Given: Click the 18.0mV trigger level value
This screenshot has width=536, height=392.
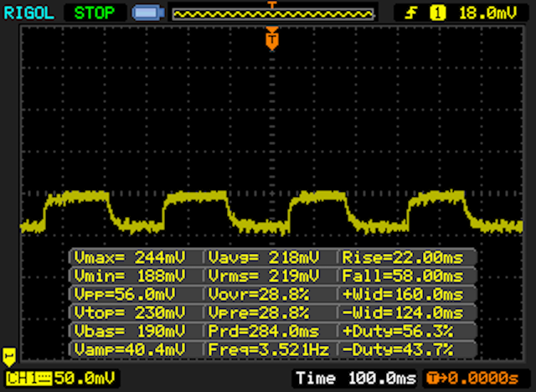Looking at the screenshot, I should pyautogui.click(x=487, y=13).
